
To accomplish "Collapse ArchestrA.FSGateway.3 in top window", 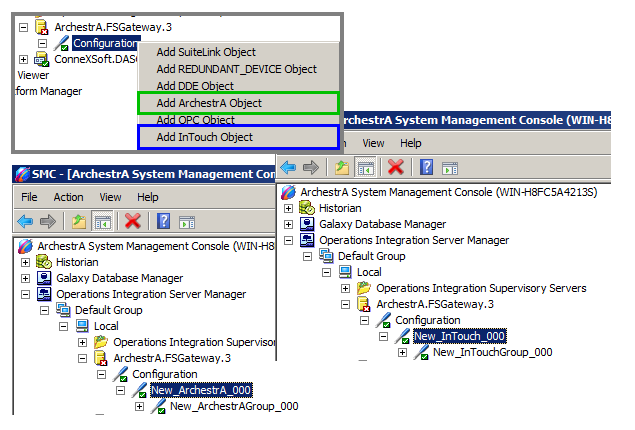I will [x=23, y=28].
